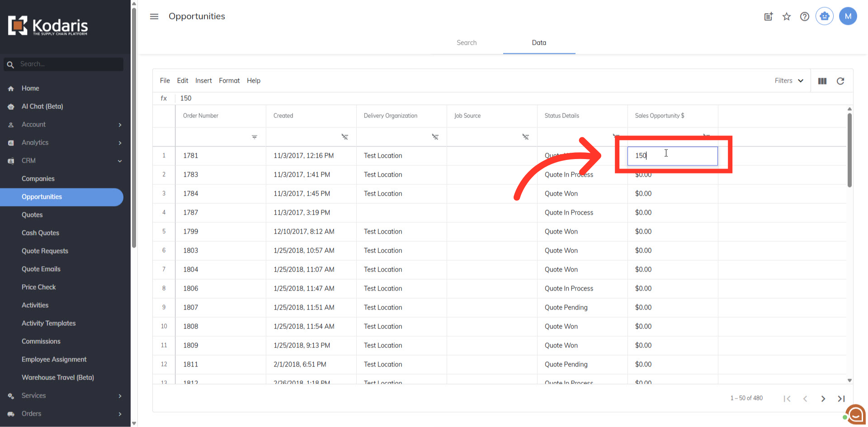This screenshot has width=868, height=427.
Task: Select cell '12/10/2017, 8:12 AM'
Action: coord(311,231)
